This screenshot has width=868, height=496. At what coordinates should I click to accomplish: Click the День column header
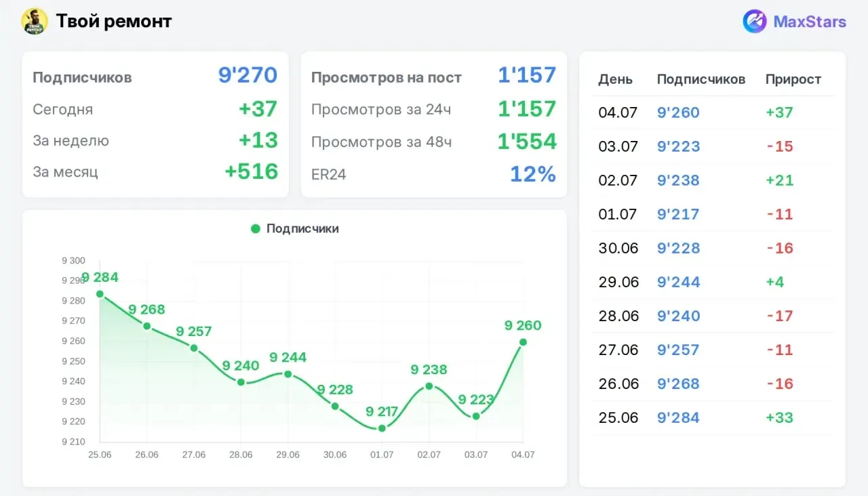(615, 79)
